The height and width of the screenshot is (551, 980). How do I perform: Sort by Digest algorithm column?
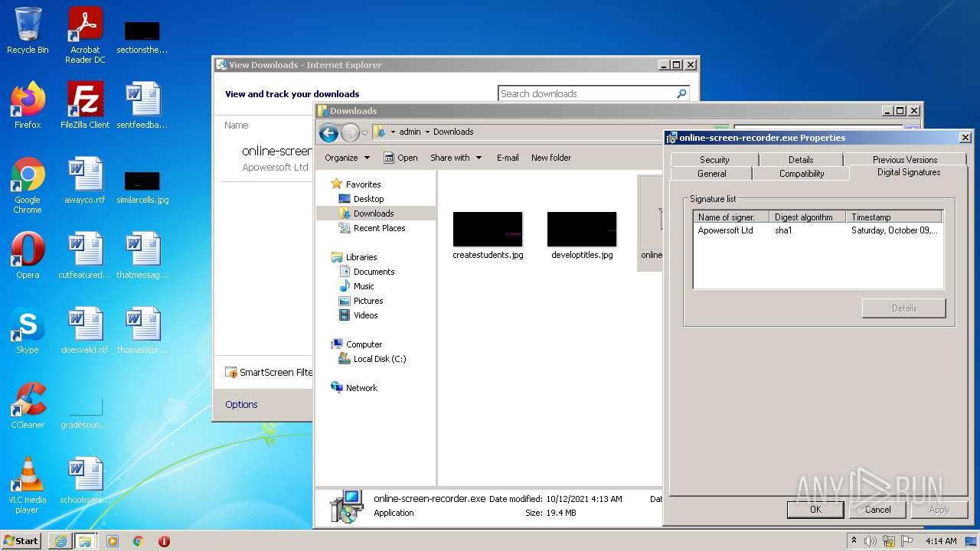(808, 217)
